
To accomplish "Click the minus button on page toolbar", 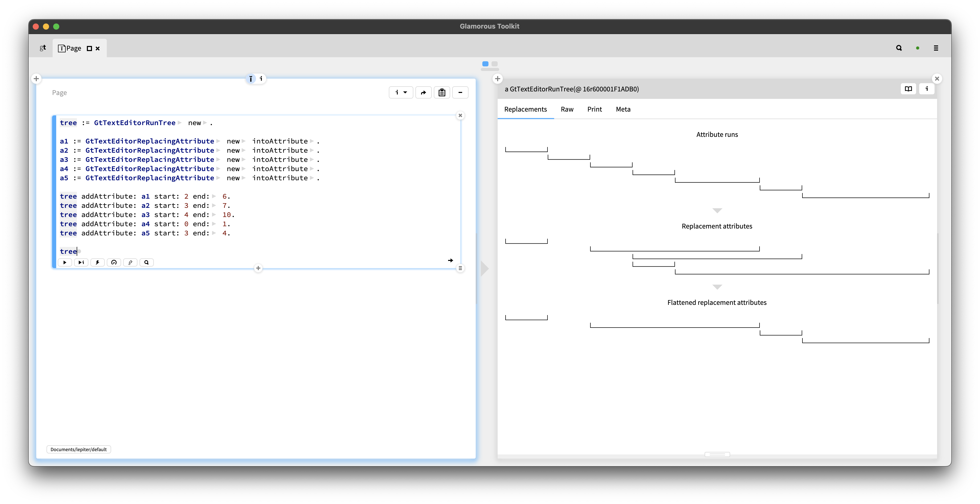I will point(460,92).
